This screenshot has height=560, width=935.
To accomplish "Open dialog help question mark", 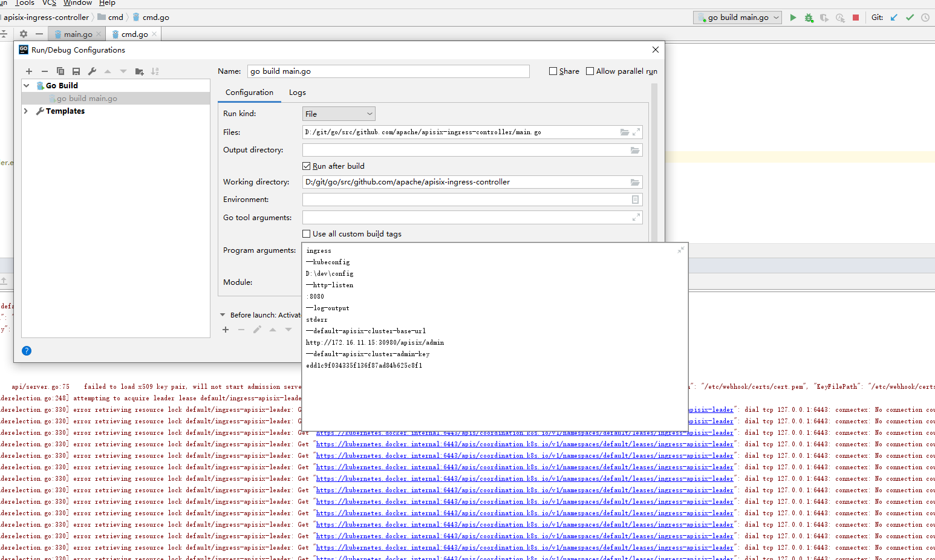I will [27, 351].
